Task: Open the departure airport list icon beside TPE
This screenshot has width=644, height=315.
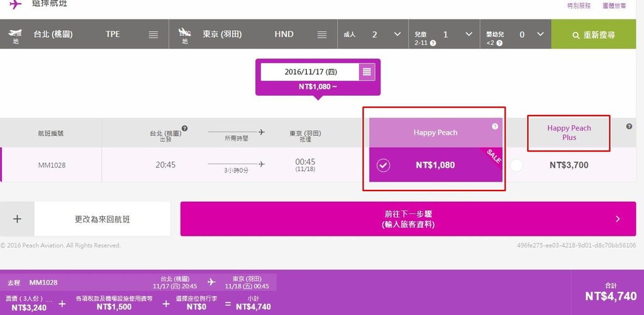Action: coord(153,35)
